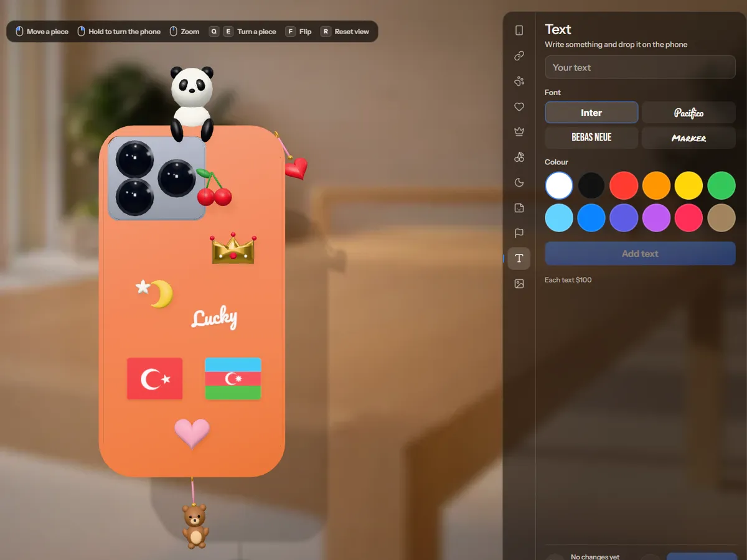The image size is (747, 560).
Task: Pick the orange colour swatch
Action: coord(656,185)
